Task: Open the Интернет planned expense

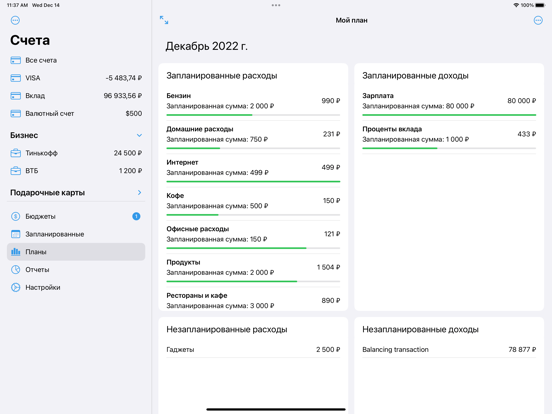Action: tap(253, 170)
